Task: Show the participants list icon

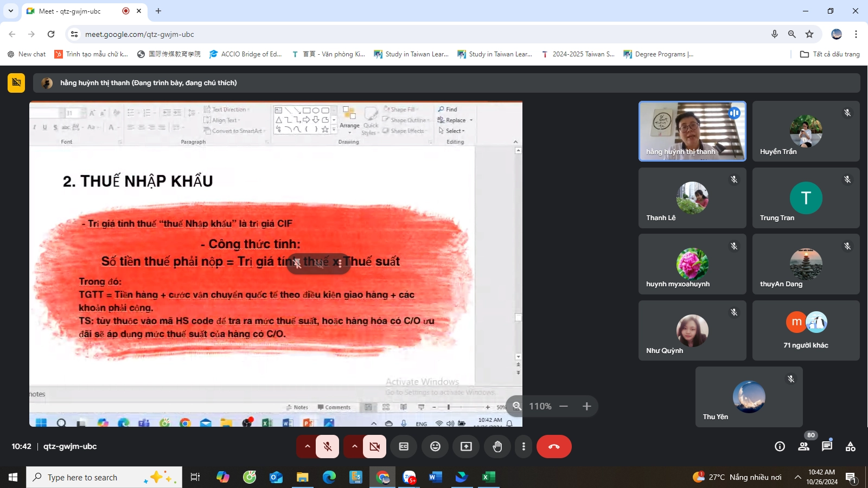Action: click(x=803, y=446)
